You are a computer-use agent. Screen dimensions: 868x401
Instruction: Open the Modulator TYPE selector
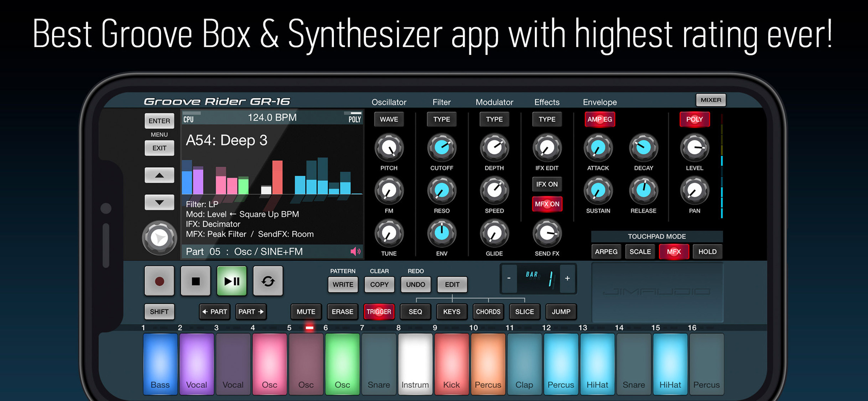[x=494, y=119]
